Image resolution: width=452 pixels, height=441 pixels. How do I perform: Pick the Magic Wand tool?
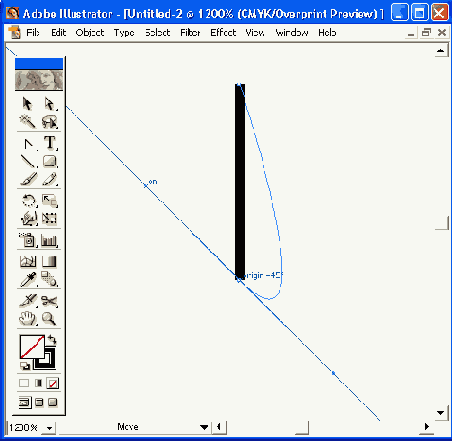tap(28, 122)
